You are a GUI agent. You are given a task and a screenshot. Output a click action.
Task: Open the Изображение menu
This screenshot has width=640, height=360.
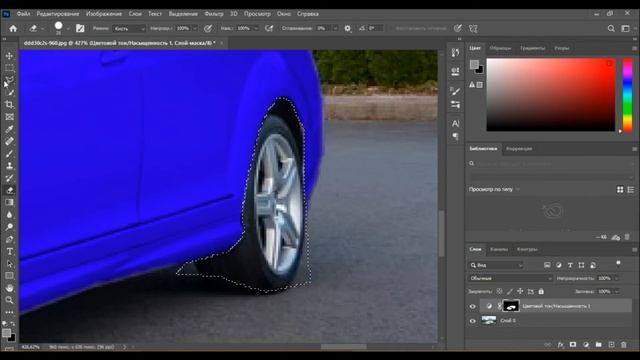pos(104,14)
